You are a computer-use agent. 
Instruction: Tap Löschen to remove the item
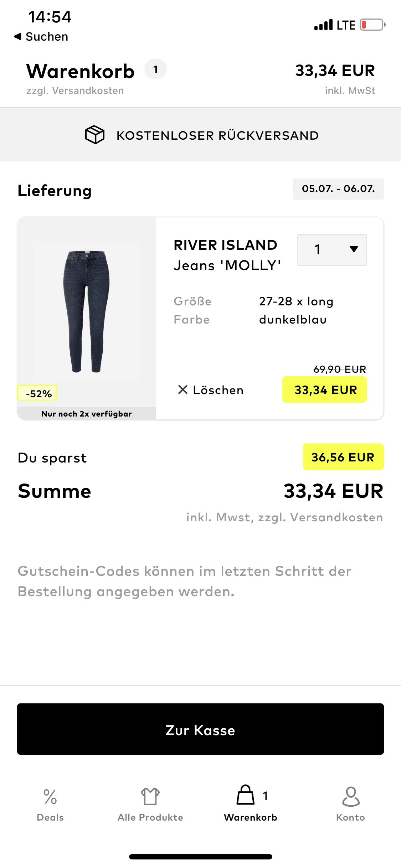tap(218, 390)
